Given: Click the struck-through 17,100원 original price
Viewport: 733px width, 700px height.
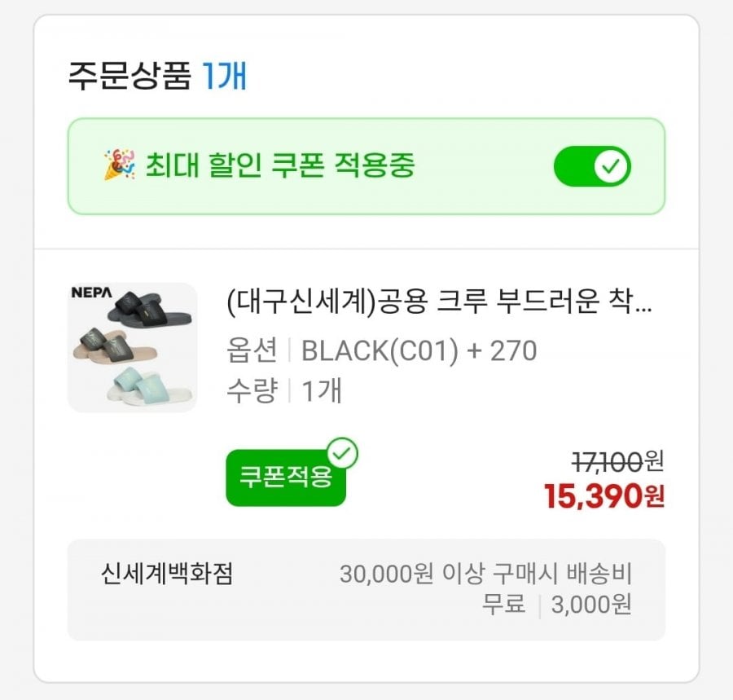Looking at the screenshot, I should pyautogui.click(x=618, y=462).
